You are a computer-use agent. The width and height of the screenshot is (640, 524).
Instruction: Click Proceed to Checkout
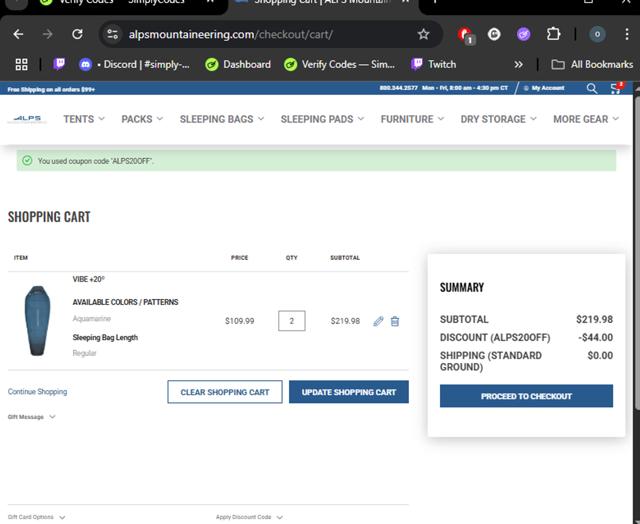coord(526,396)
